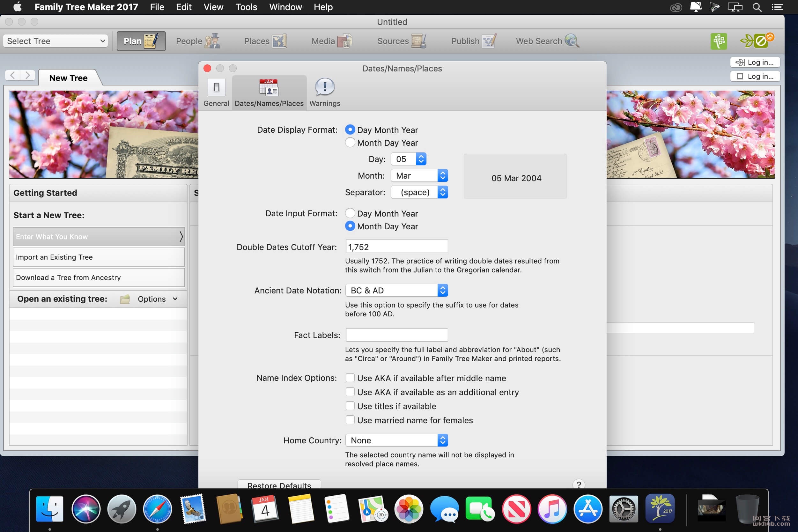Launch Siri from the Dock
This screenshot has width=798, height=532.
point(85,509)
